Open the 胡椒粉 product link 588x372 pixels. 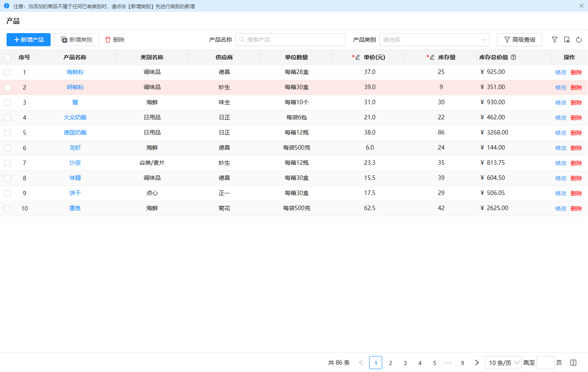(75, 87)
